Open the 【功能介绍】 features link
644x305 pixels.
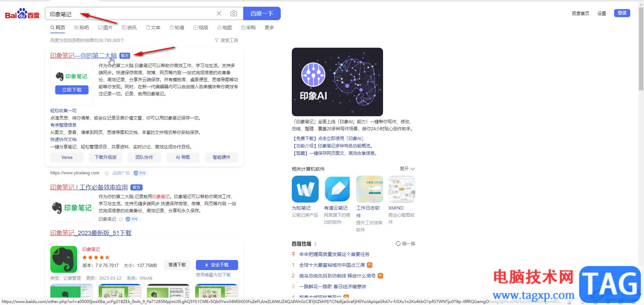pyautogui.click(x=333, y=146)
